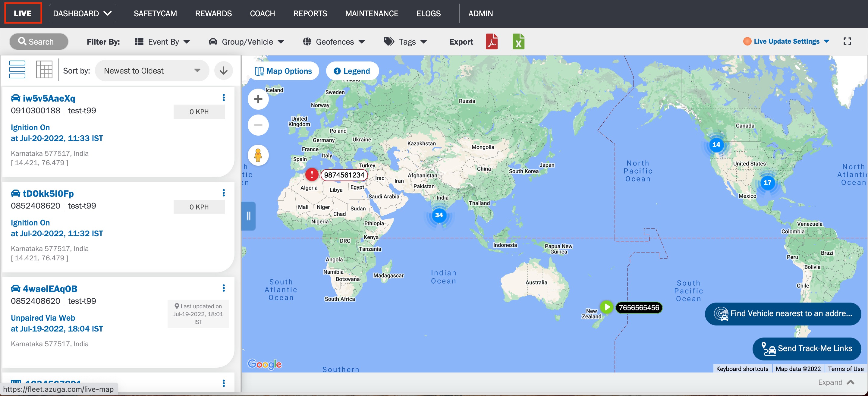The width and height of the screenshot is (868, 396).
Task: Open options menu for 4waeiEAqOB
Action: click(x=223, y=288)
